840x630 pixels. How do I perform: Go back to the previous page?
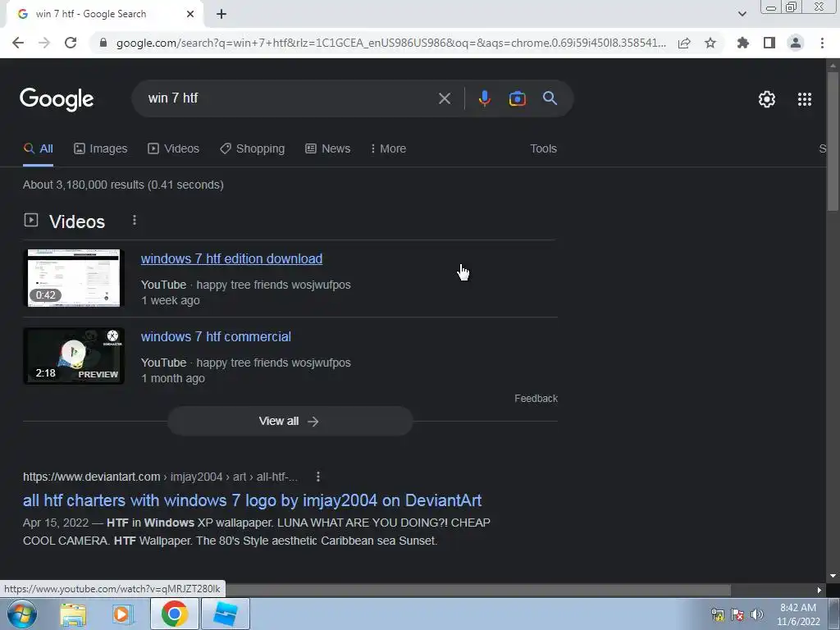pos(18,43)
